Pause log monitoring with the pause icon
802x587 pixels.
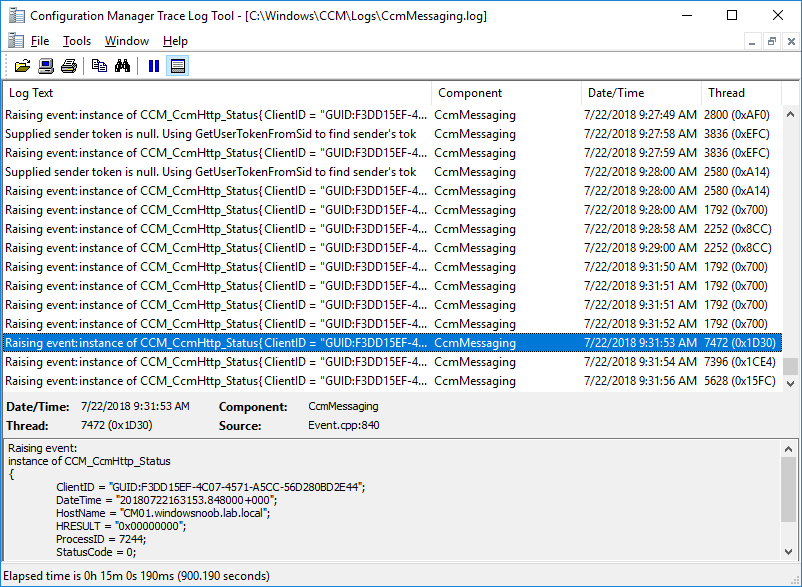[153, 66]
